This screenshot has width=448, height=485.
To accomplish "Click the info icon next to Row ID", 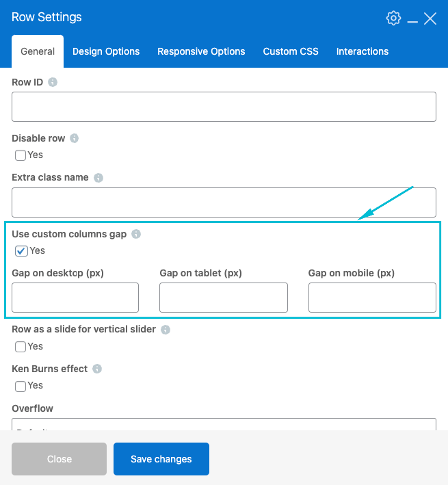I will (x=53, y=82).
